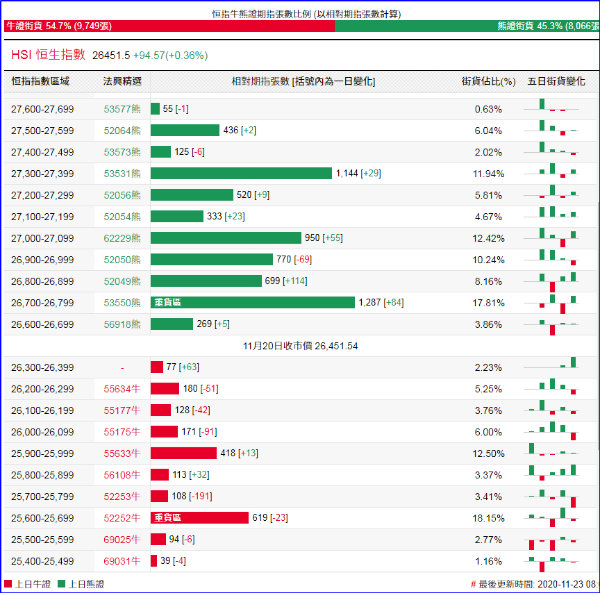This screenshot has height=593, width=600.
Task: Click the index change +94.57(+0.36%)
Action: click(170, 55)
